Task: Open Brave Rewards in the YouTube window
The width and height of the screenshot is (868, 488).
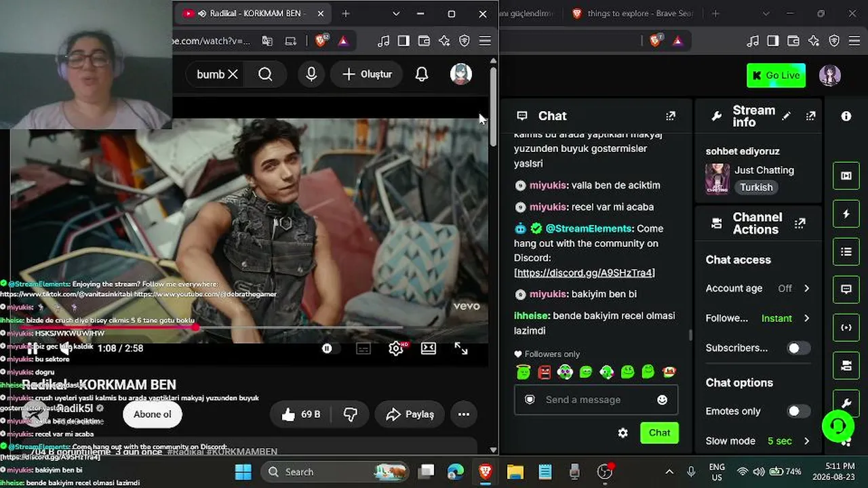Action: point(344,41)
